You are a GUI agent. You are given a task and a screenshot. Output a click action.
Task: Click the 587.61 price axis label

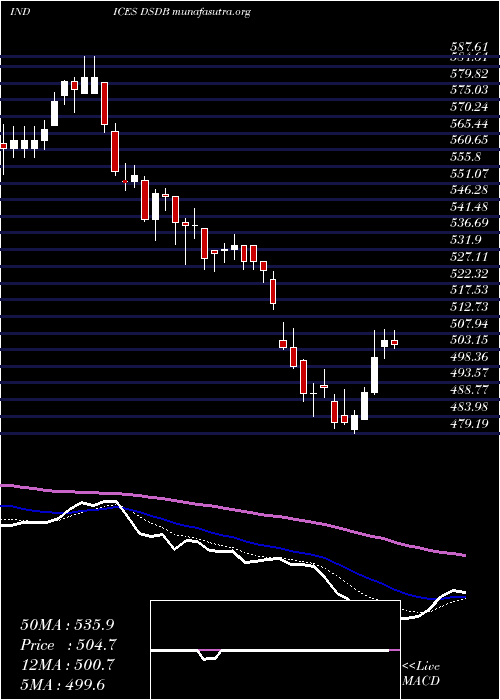[x=469, y=47]
